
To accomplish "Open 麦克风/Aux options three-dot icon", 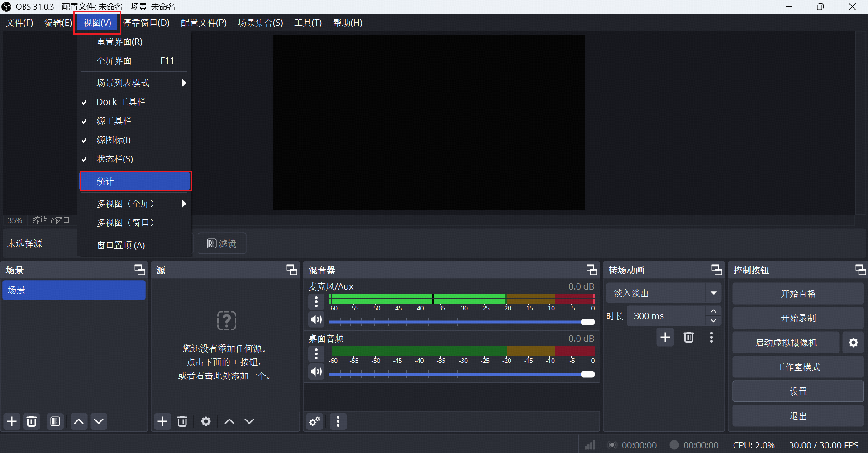I will pyautogui.click(x=316, y=301).
